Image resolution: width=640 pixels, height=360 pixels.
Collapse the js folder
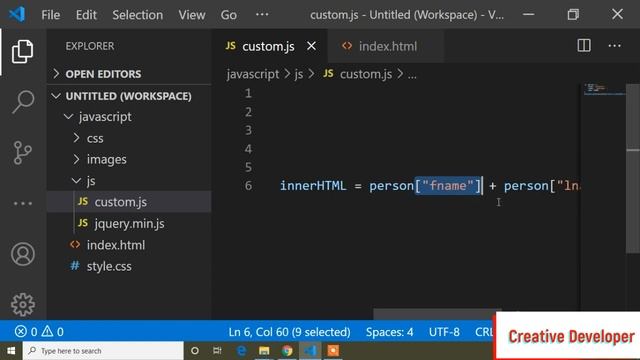pyautogui.click(x=129, y=181)
